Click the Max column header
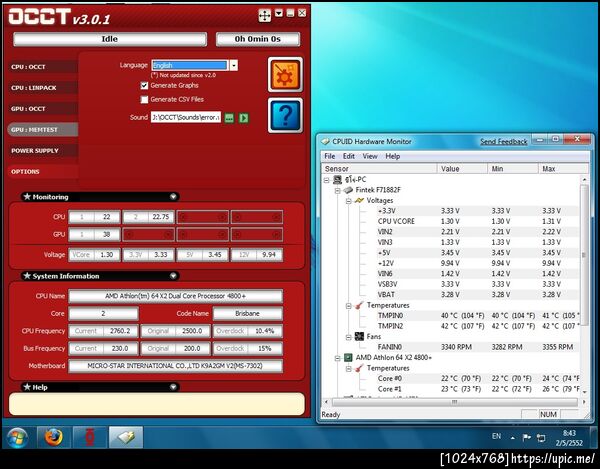600x469 pixels. click(x=563, y=169)
